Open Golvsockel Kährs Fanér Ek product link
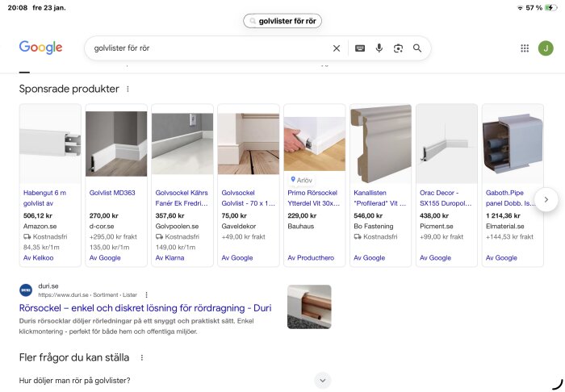Screen dimensions: 565x392 point(182,198)
